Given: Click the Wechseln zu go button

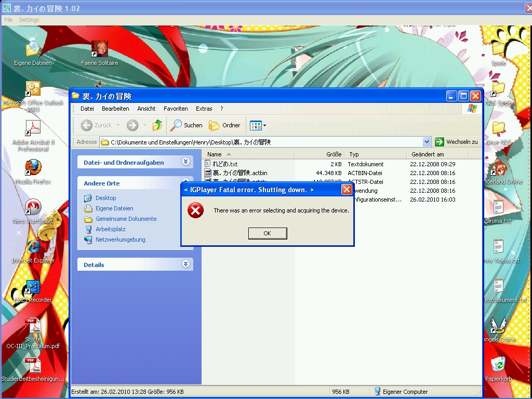Looking at the screenshot, I should pos(457,142).
